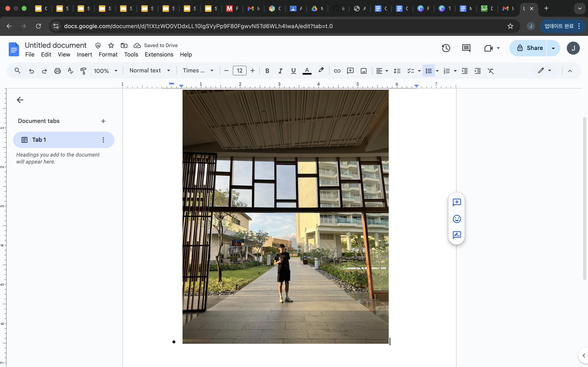The height and width of the screenshot is (367, 588).
Task: Click the insert link icon
Action: click(x=337, y=71)
